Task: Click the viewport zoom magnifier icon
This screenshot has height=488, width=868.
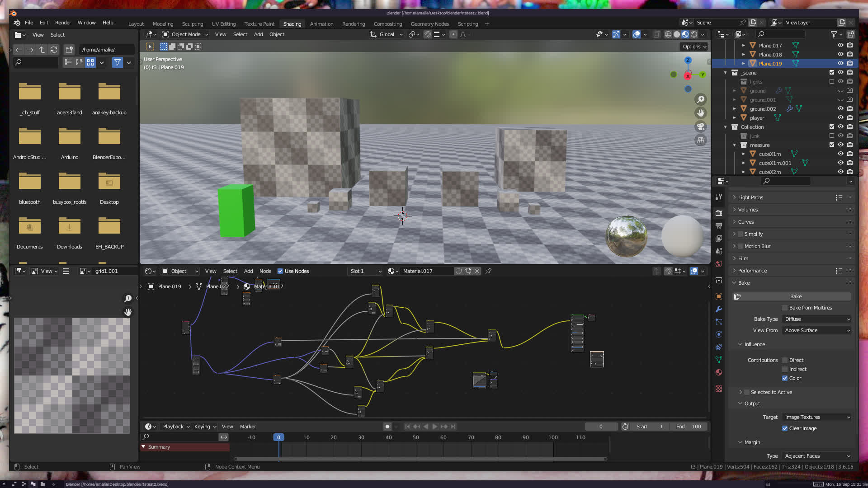Action: tap(701, 99)
